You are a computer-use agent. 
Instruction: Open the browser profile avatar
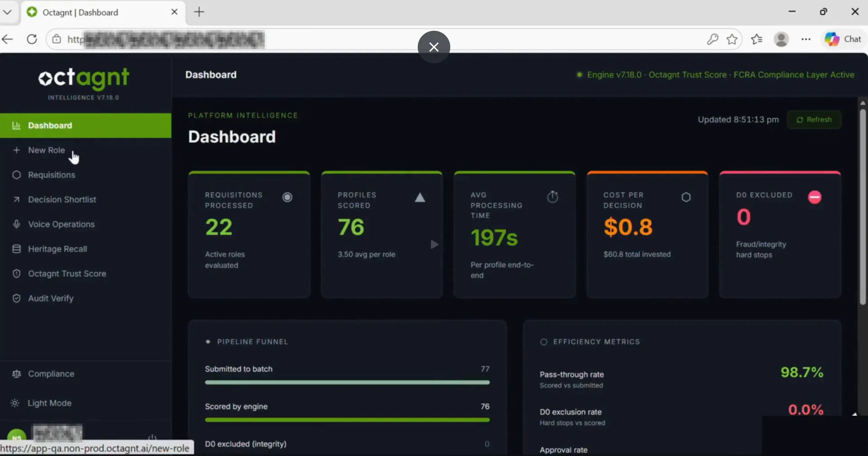click(781, 39)
